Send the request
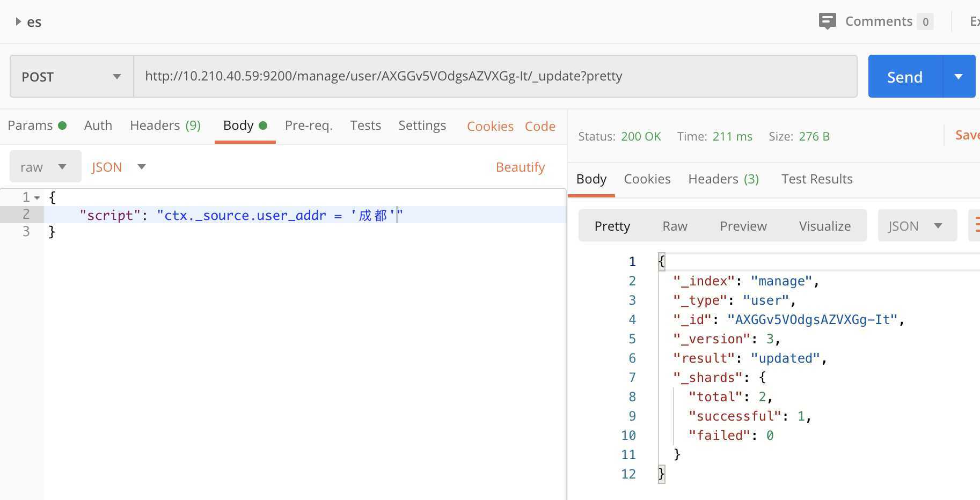 [x=905, y=77]
